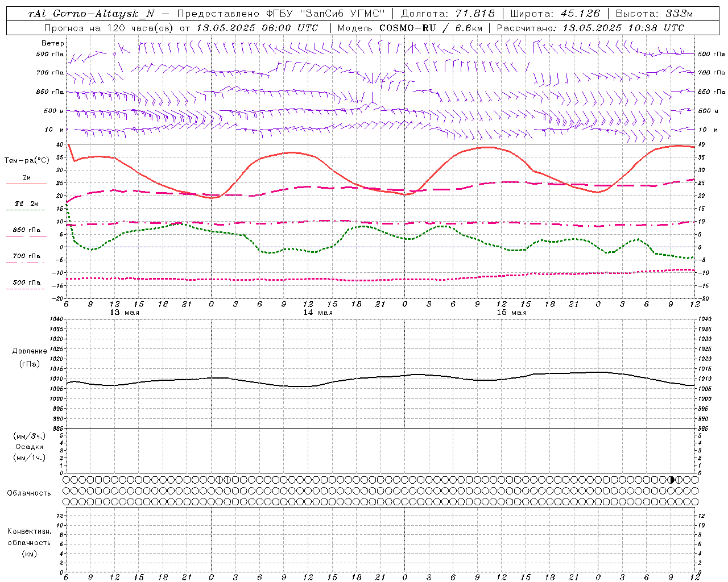Click the 1040 value on left pressure axis

click(x=55, y=319)
